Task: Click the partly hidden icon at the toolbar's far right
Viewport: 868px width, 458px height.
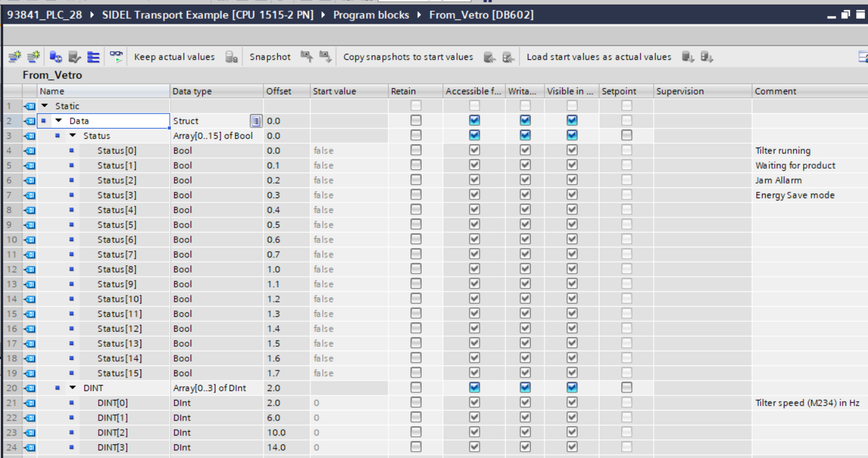Action: [x=863, y=57]
